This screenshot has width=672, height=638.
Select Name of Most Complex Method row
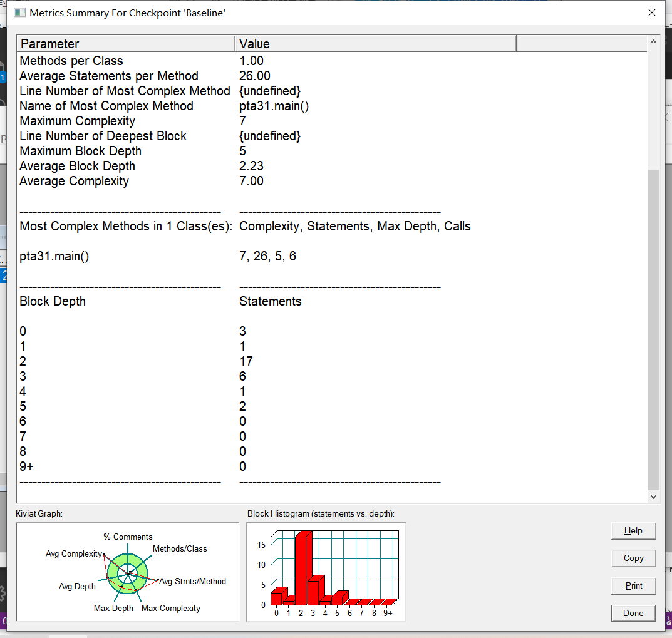tap(332, 106)
